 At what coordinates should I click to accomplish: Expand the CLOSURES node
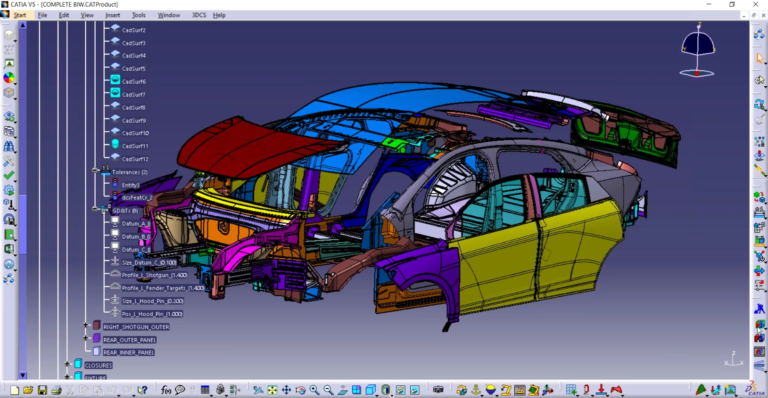[68, 364]
